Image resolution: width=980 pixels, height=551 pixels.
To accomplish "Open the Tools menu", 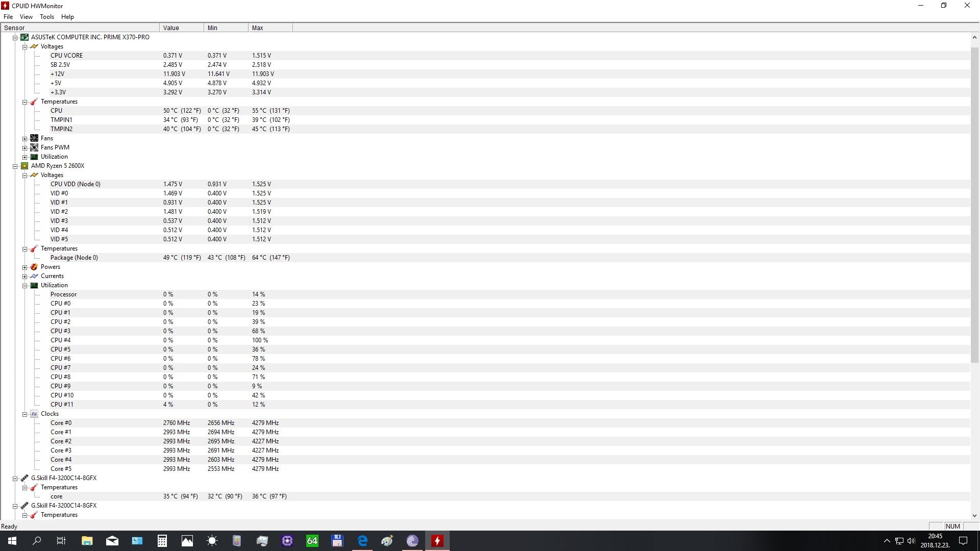I will click(47, 17).
